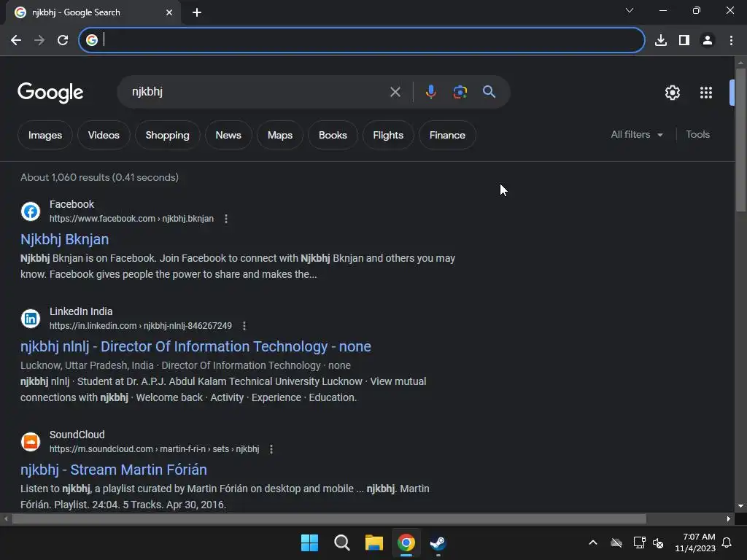Open Google quick settings gear
The height and width of the screenshot is (560, 747).
[x=672, y=93]
